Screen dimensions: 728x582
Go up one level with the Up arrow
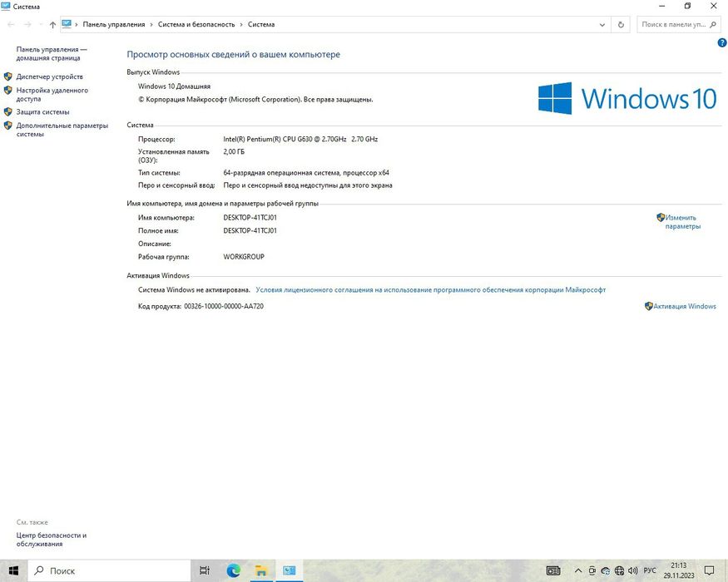point(52,25)
